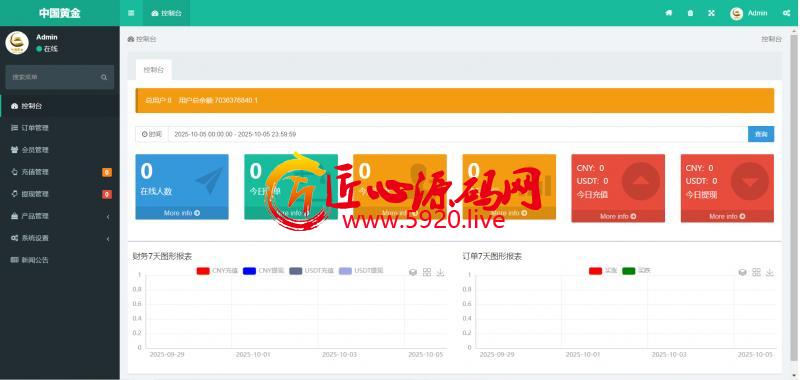Open the home icon in top bar

pyautogui.click(x=668, y=13)
